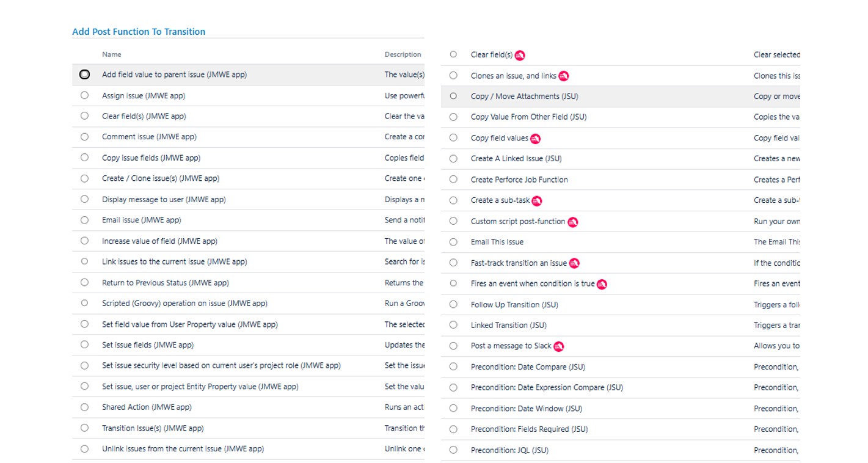Click Set field value from User Property value label

tap(190, 324)
